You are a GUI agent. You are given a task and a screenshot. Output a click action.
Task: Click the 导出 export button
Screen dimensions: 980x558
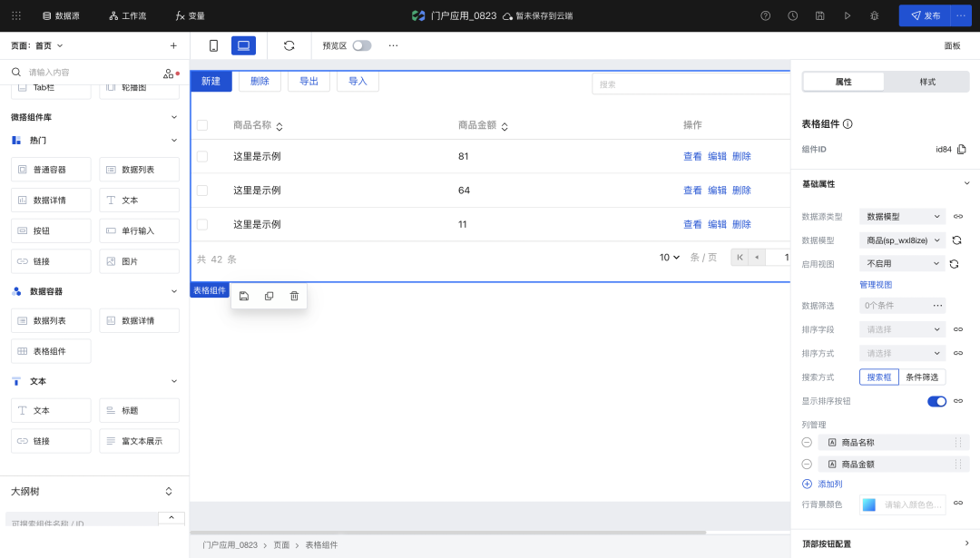pyautogui.click(x=309, y=82)
